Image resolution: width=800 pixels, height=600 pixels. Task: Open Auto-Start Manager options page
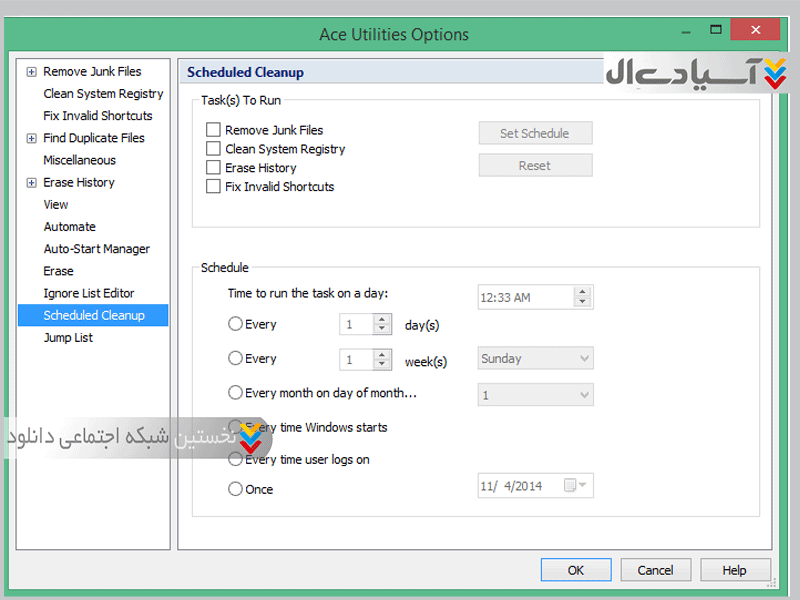[x=96, y=249]
